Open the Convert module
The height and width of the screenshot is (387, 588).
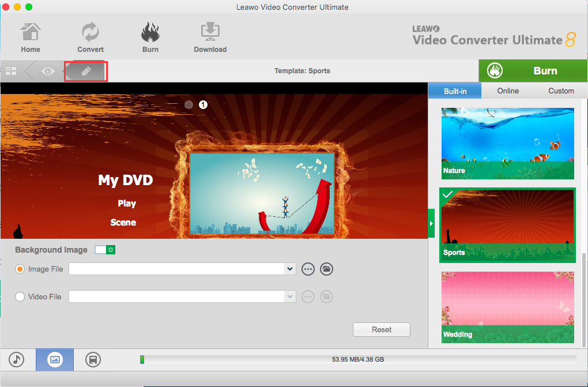click(91, 37)
